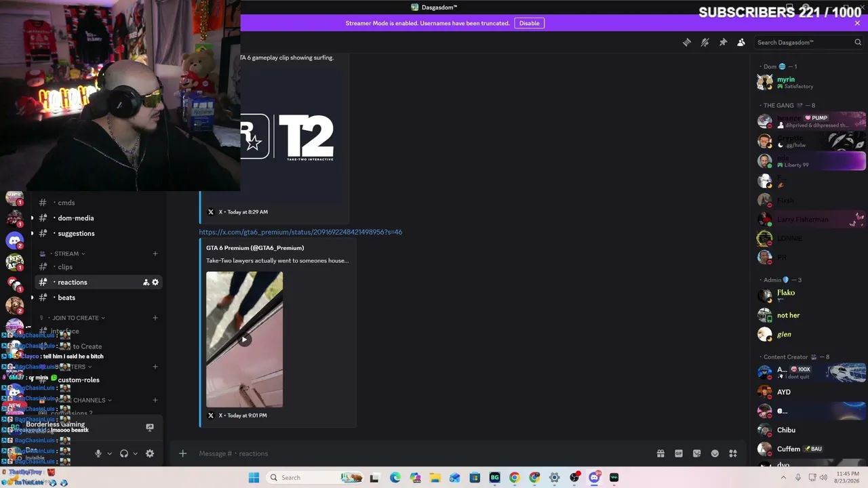Open headphone output options dropdown
The width and height of the screenshot is (868, 488).
(135, 453)
